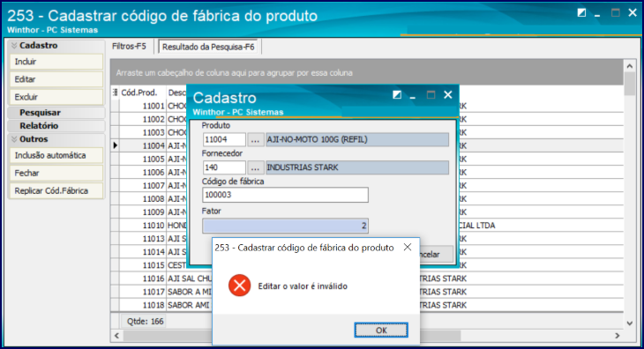Viewport: 644px width, 349px height.
Task: Click the group-by column header panel
Action: 367,72
